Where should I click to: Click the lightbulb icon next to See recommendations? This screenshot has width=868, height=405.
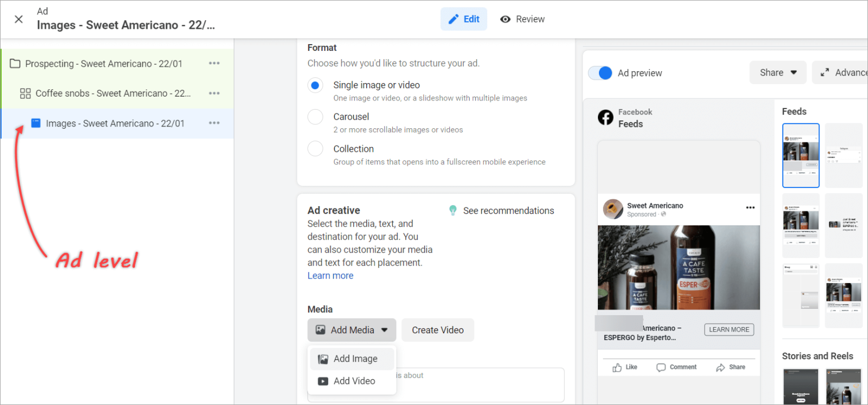453,210
